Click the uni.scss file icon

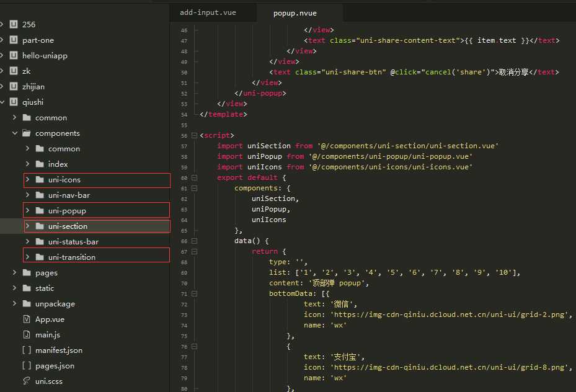point(27,381)
